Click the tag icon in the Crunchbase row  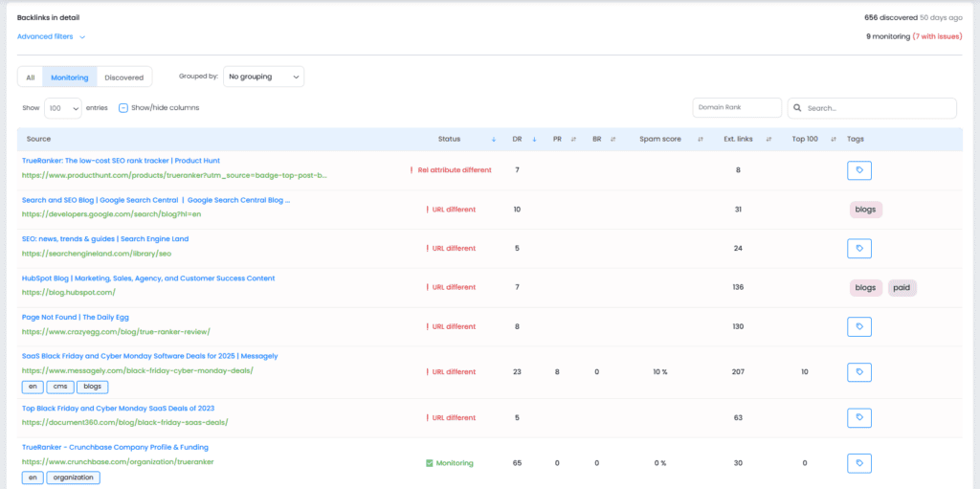tap(859, 463)
